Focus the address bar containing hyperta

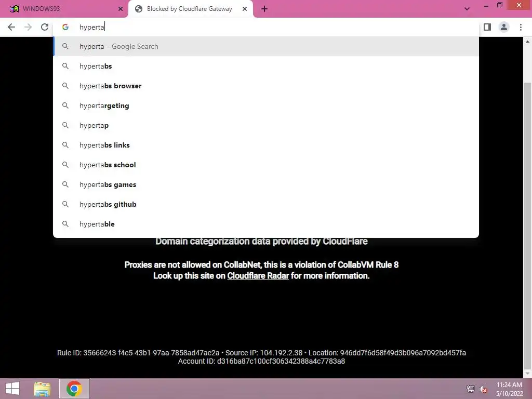pos(265,27)
